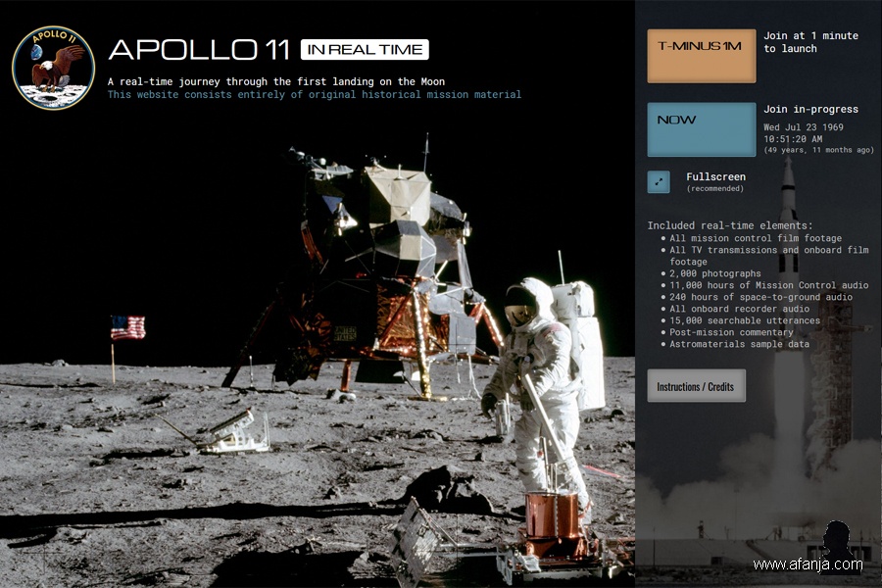Screen dimensions: 882x588
Task: Click "15,000 searchable utterances" list item
Action: pos(745,320)
